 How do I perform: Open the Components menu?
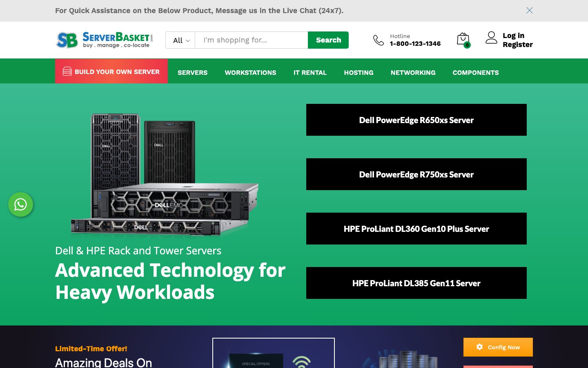pyautogui.click(x=476, y=72)
